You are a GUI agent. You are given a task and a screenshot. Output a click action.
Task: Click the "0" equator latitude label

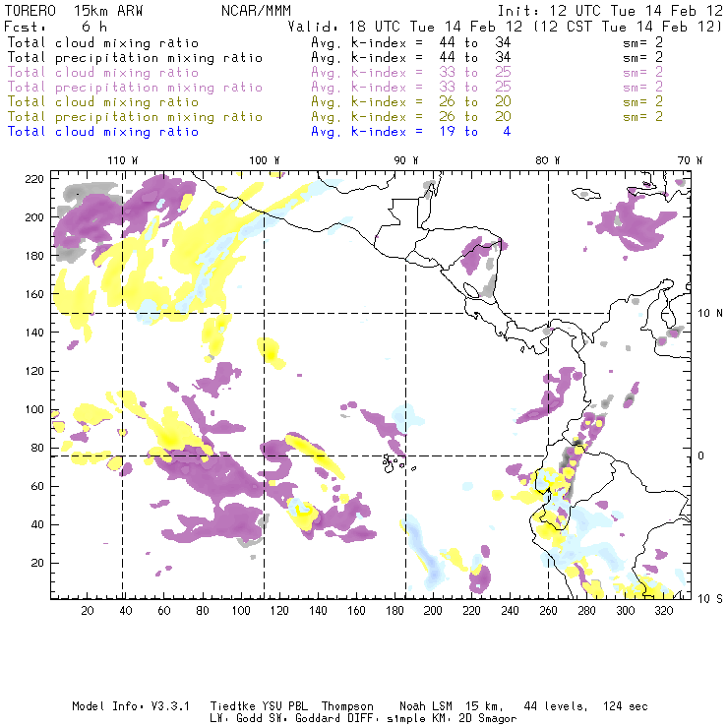pos(701,455)
